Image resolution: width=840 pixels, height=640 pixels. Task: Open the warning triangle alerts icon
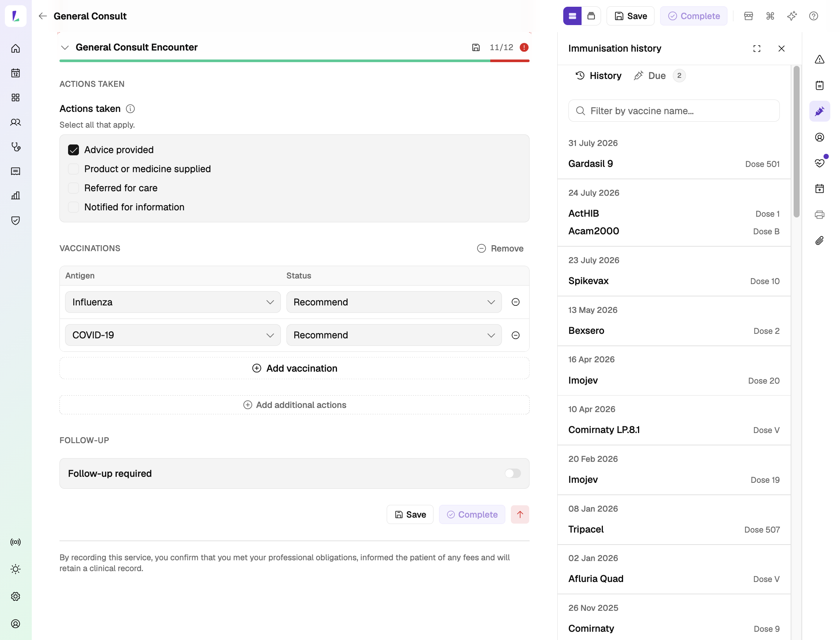point(819,60)
